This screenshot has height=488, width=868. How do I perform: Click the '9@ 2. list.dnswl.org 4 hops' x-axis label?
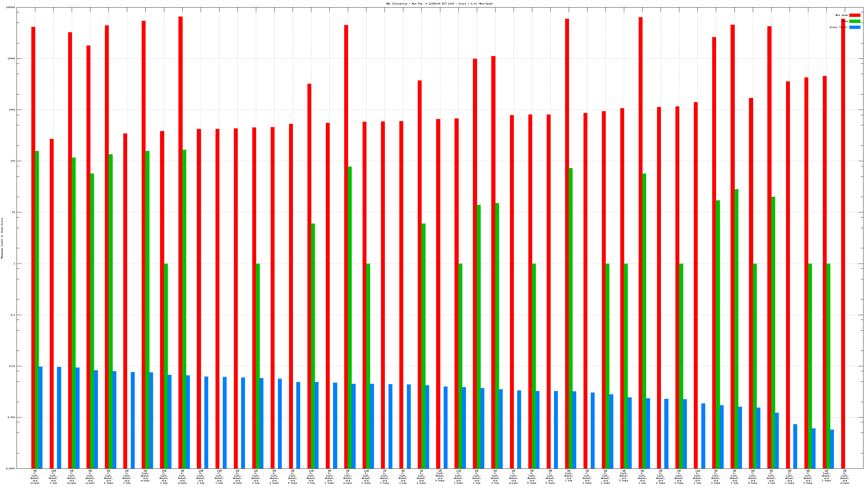click(x=292, y=477)
